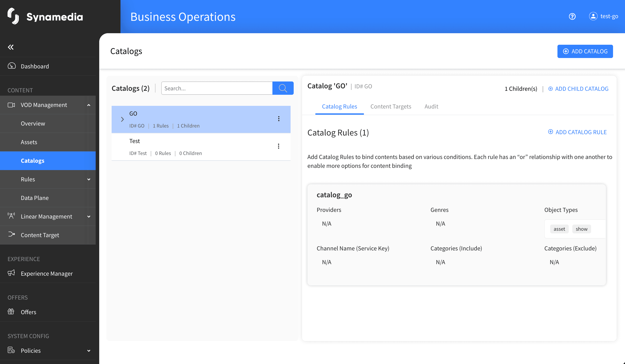This screenshot has height=364, width=625.
Task: Select the GO catalog row name
Action: pos(133,114)
